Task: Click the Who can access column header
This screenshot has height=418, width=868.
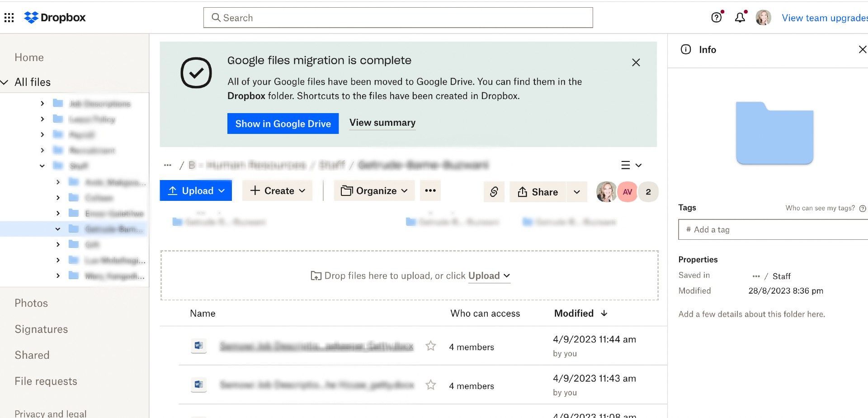Action: coord(485,313)
